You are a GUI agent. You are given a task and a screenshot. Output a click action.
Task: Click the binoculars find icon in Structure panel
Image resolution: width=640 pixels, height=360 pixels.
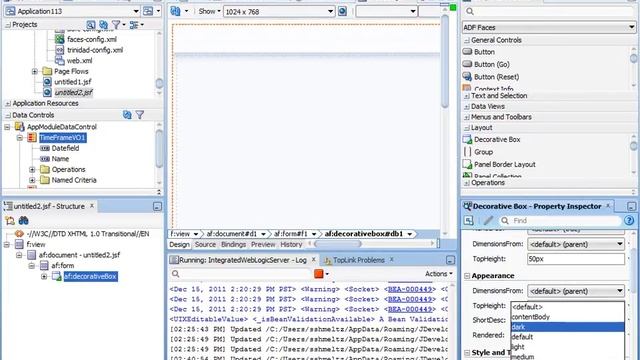coord(24,220)
